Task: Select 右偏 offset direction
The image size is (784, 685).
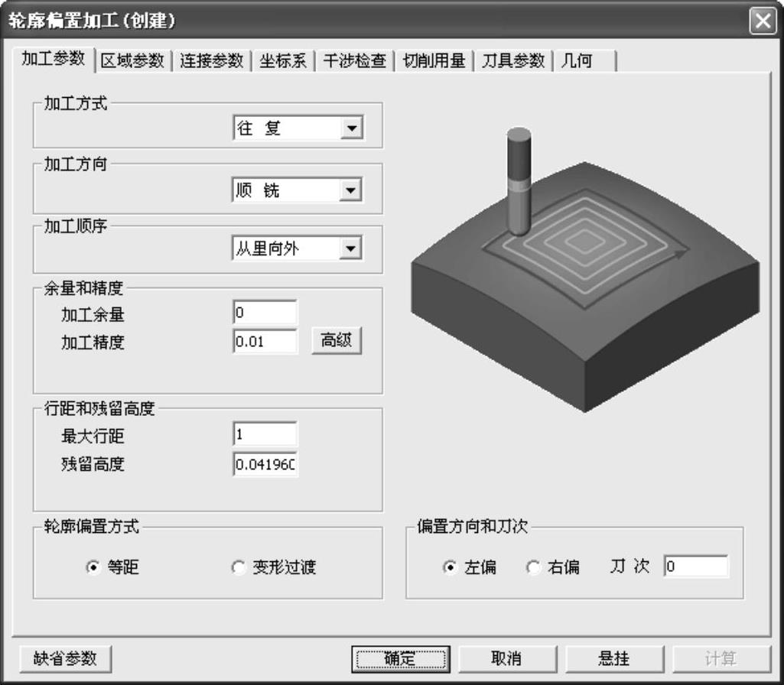Action: tap(534, 567)
